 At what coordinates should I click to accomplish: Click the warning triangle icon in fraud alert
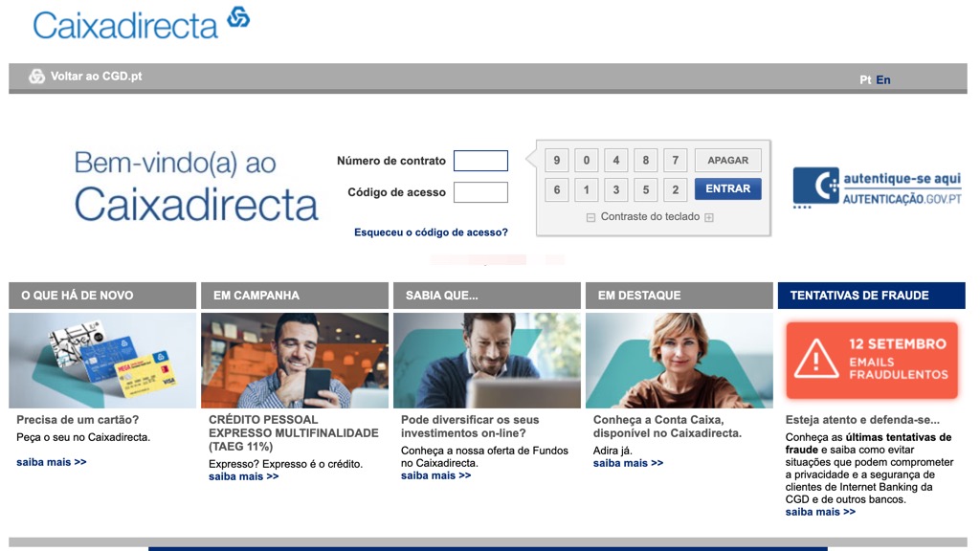(x=815, y=361)
